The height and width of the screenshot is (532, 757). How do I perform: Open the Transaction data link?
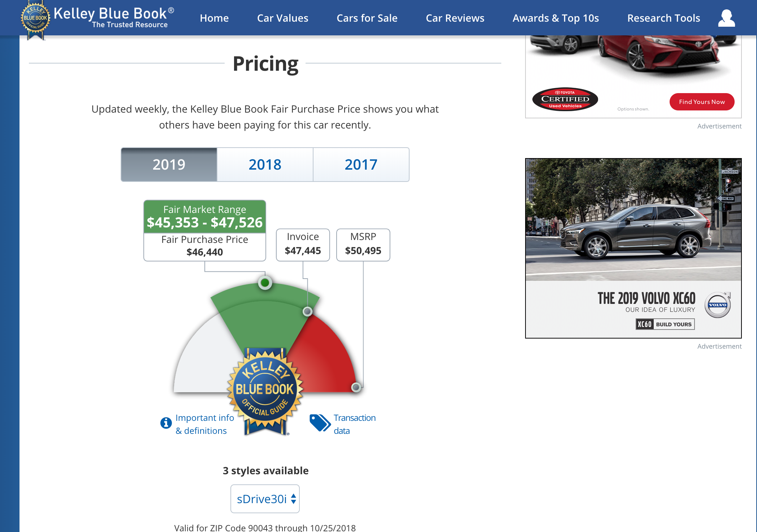coord(354,424)
